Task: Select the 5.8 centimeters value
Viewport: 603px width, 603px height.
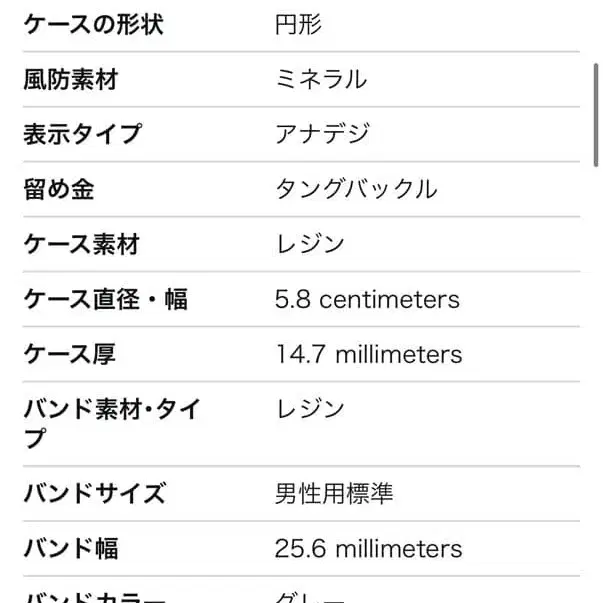Action: 367,299
